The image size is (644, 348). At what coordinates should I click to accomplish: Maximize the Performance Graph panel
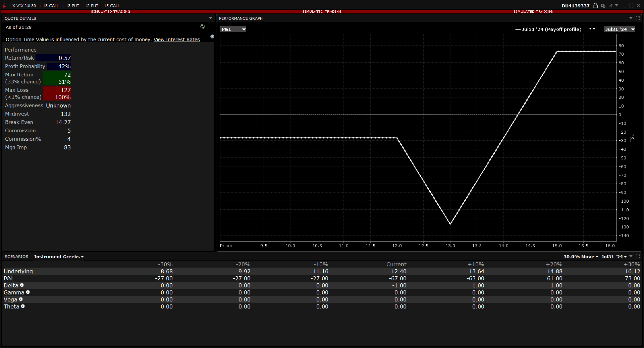638,18
